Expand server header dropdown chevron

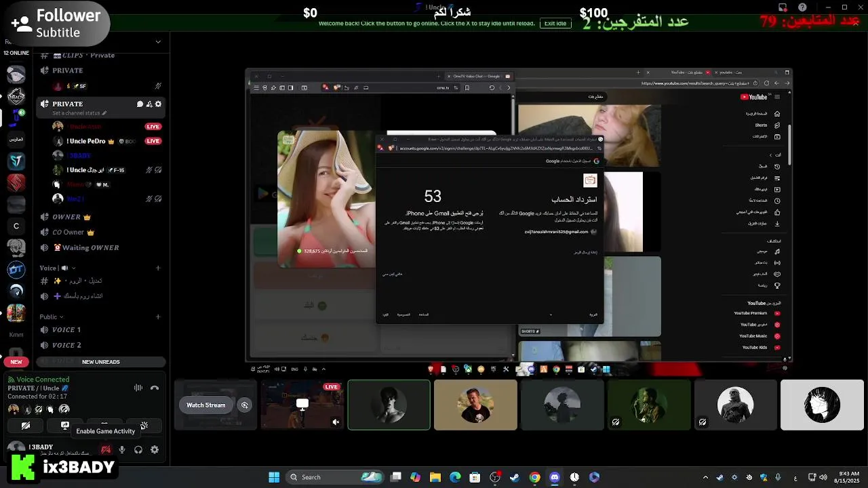158,41
